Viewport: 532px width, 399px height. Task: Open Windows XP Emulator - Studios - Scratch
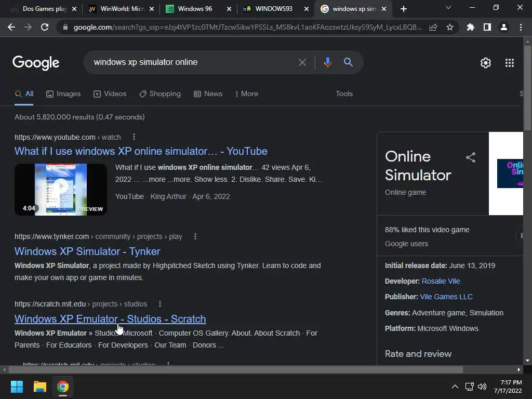click(x=110, y=319)
